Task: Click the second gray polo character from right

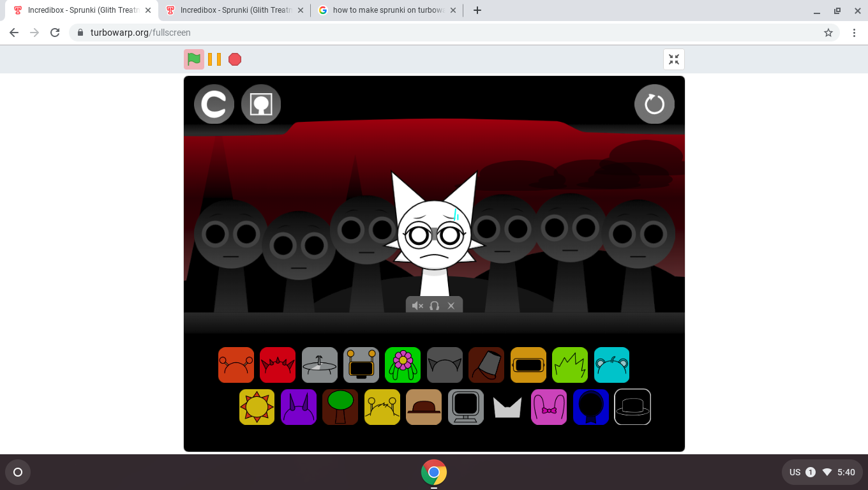Action: pos(570,252)
